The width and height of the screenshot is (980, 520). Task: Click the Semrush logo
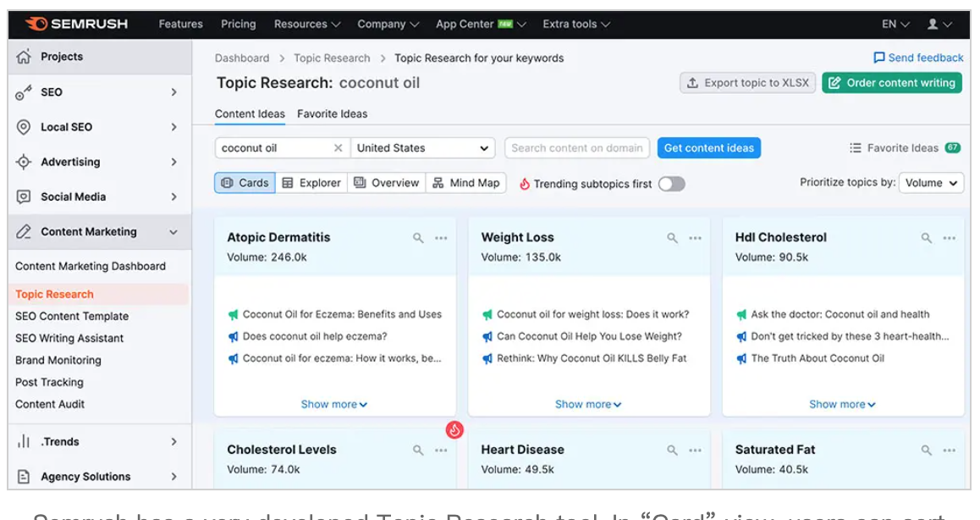(x=76, y=24)
